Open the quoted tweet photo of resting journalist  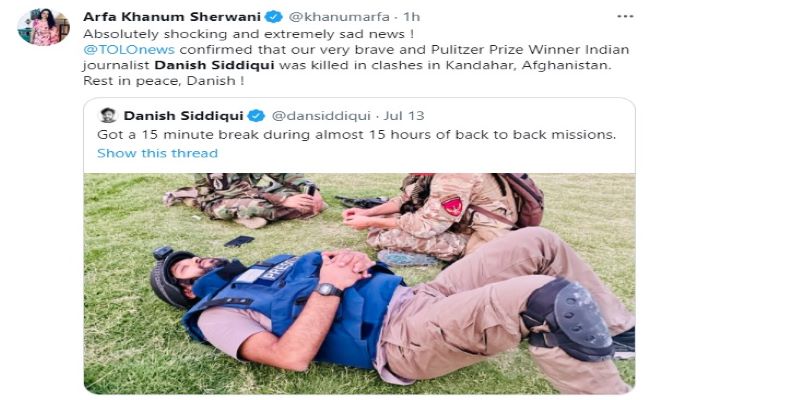[359, 284]
